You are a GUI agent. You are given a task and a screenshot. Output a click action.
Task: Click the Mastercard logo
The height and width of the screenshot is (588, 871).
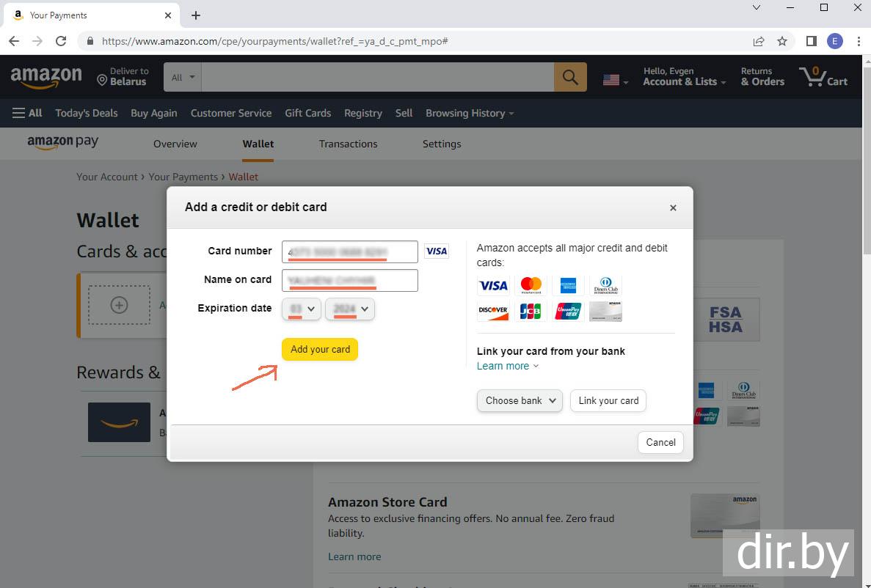(531, 285)
